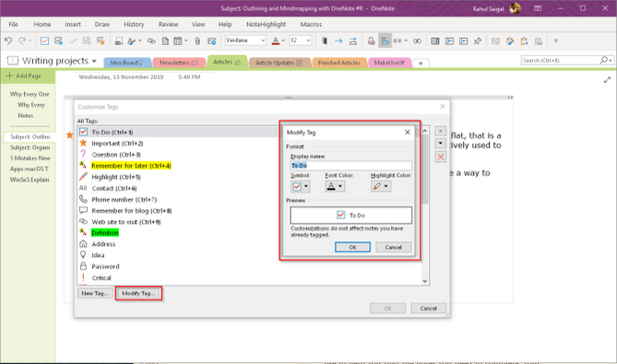Click the attach file paperclip icon
The height and width of the screenshot is (364, 617).
point(197,41)
